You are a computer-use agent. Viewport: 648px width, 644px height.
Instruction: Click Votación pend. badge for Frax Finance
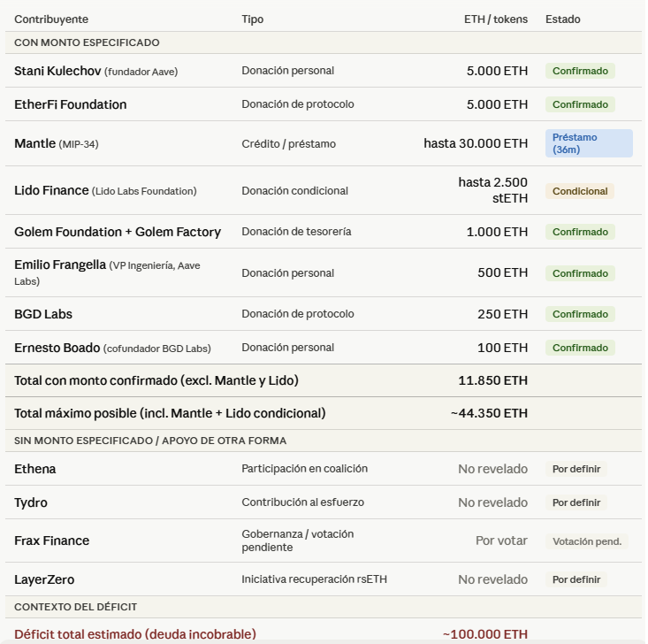pyautogui.click(x=587, y=541)
